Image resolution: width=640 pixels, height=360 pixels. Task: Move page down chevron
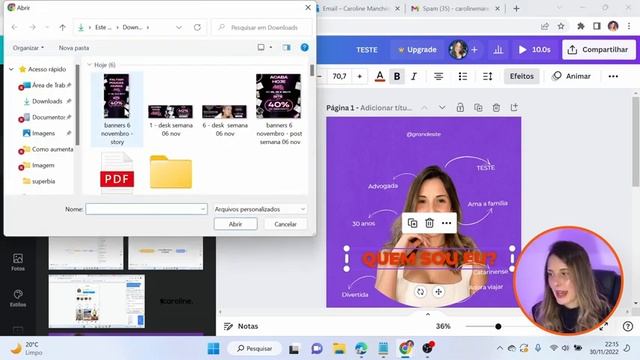point(442,108)
